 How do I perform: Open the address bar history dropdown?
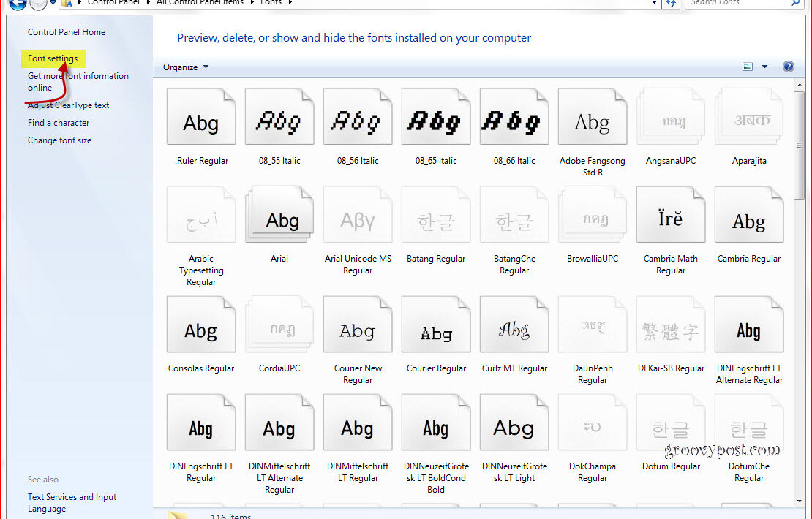pos(654,3)
